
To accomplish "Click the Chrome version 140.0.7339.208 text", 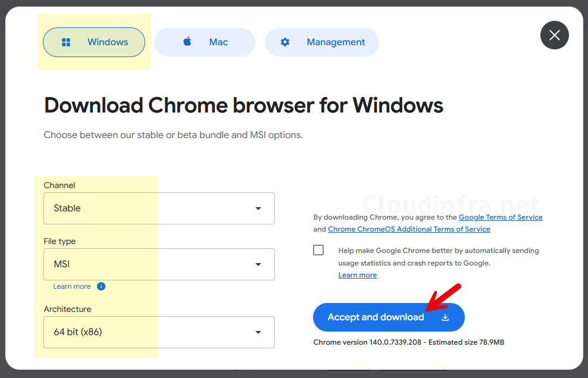I will pyautogui.click(x=368, y=342).
